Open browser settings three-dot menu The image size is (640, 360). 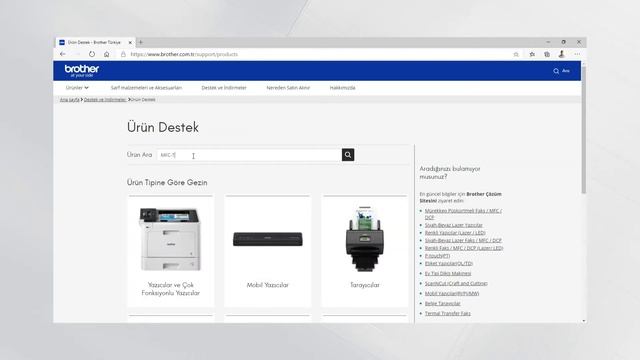577,54
